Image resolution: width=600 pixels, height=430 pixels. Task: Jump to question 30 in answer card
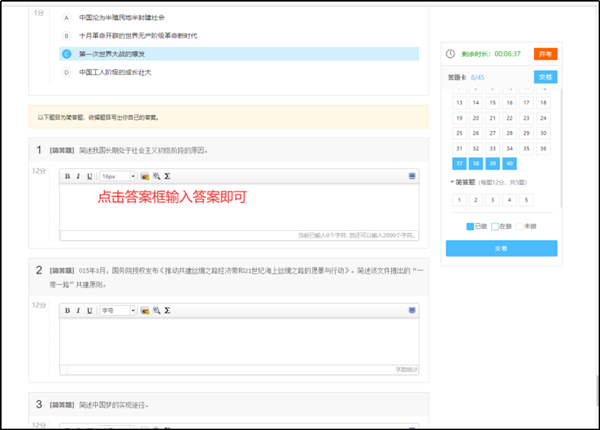click(543, 133)
